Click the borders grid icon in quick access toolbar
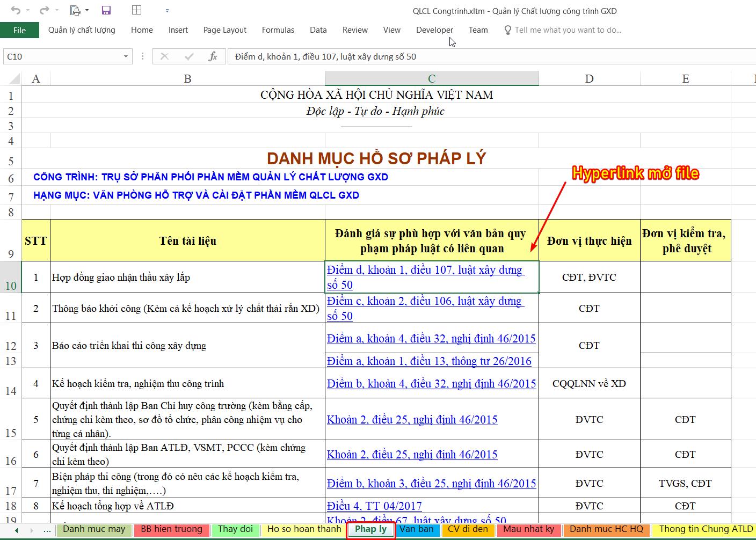 (137, 10)
